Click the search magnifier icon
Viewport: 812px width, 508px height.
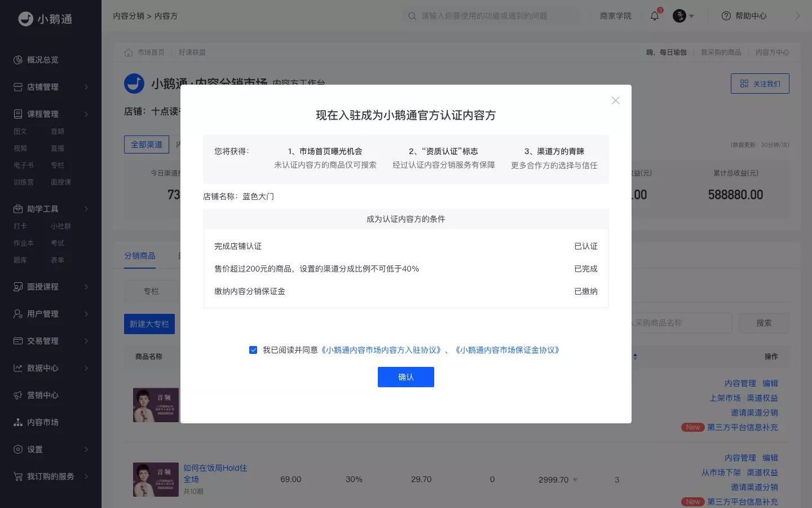(412, 16)
